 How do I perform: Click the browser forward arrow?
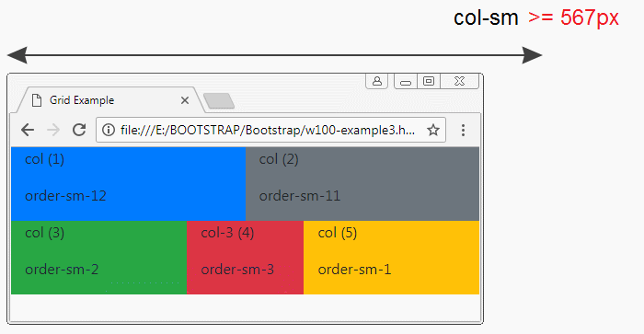click(x=53, y=130)
